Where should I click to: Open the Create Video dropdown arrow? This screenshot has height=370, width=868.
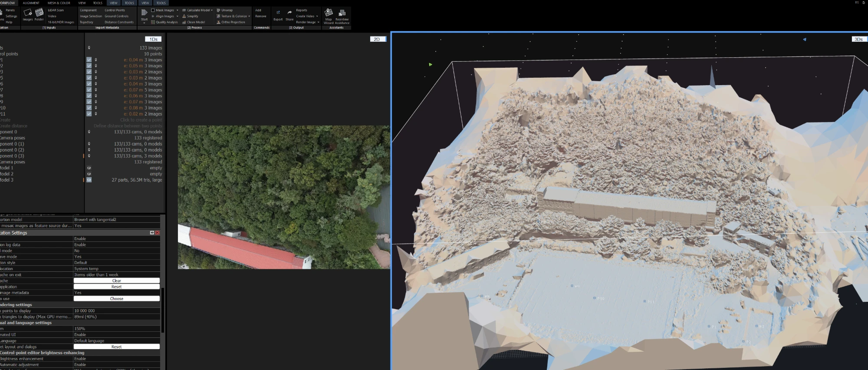coord(317,16)
